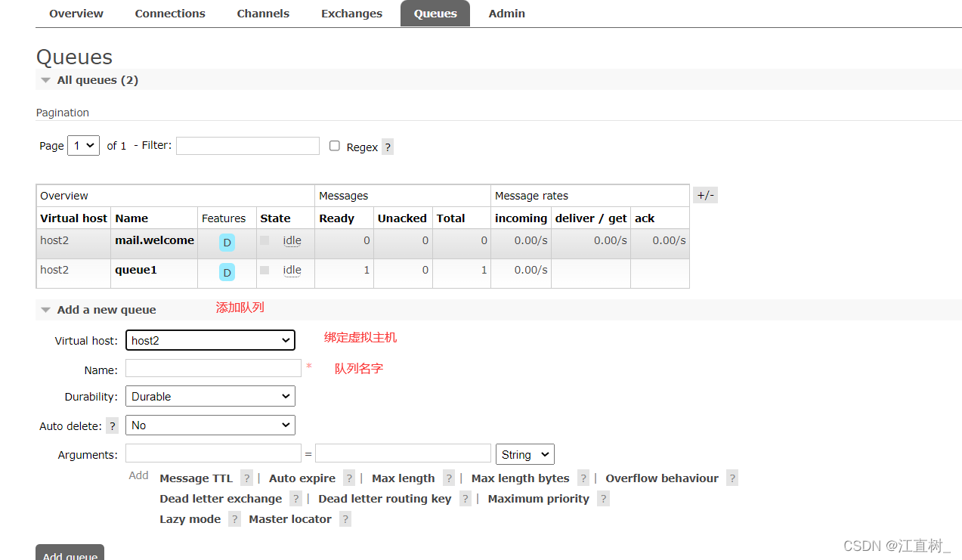Open the Virtual host dropdown
Screen dimensions: 962x560
tap(210, 340)
